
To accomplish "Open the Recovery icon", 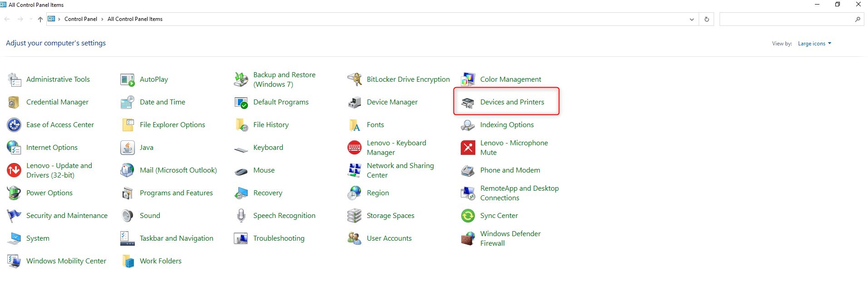I will [241, 193].
